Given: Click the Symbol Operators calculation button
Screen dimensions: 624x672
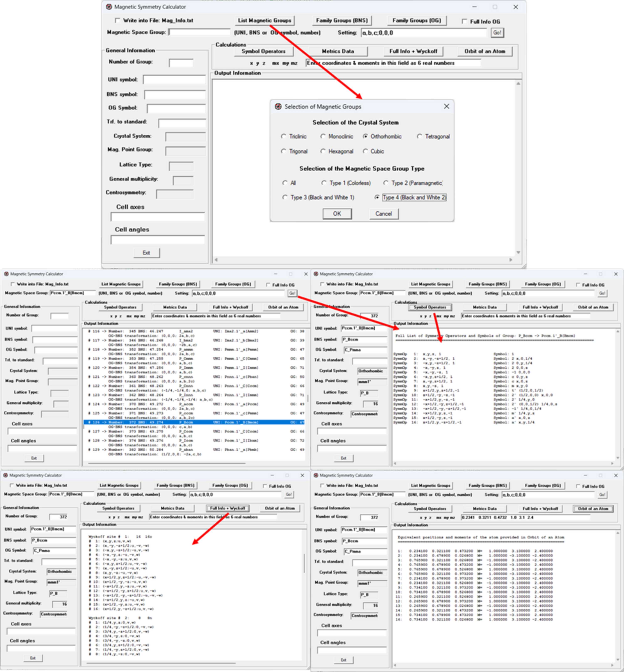Looking at the screenshot, I should point(263,51).
